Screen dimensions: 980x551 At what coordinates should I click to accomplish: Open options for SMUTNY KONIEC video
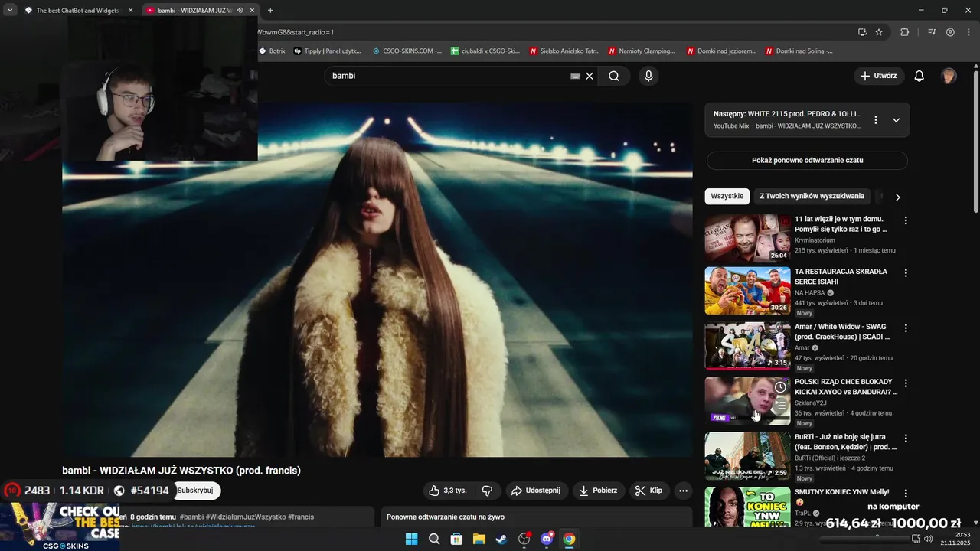906,494
